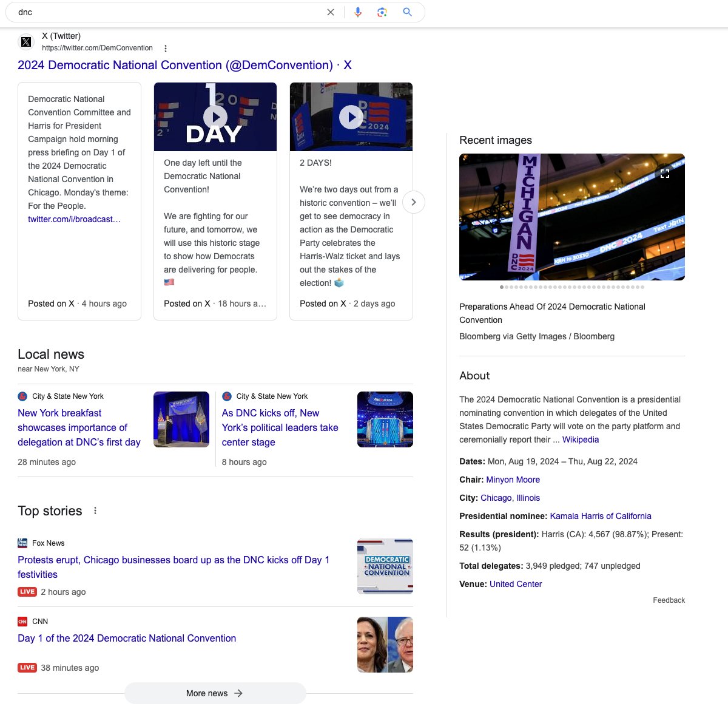Click the City & State icon above breakfast article
This screenshot has height=709, width=728.
pyautogui.click(x=22, y=396)
